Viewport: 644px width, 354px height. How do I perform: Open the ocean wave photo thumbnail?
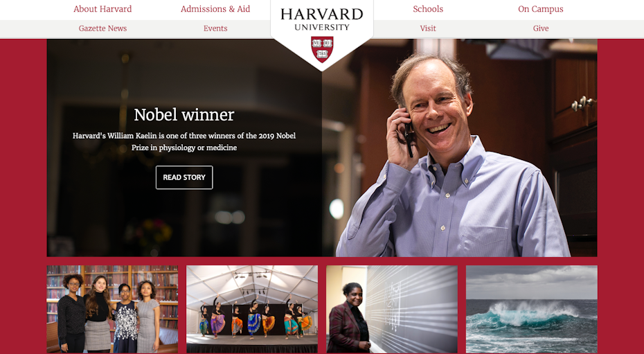(531, 309)
